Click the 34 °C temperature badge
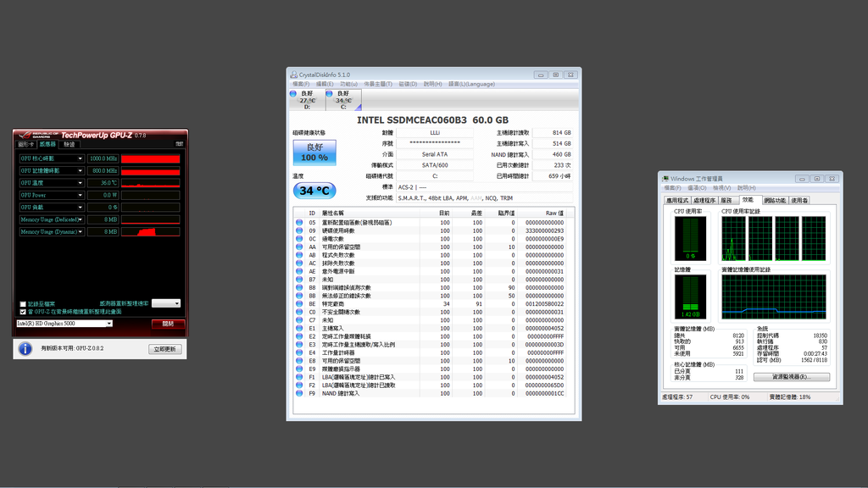 (314, 191)
